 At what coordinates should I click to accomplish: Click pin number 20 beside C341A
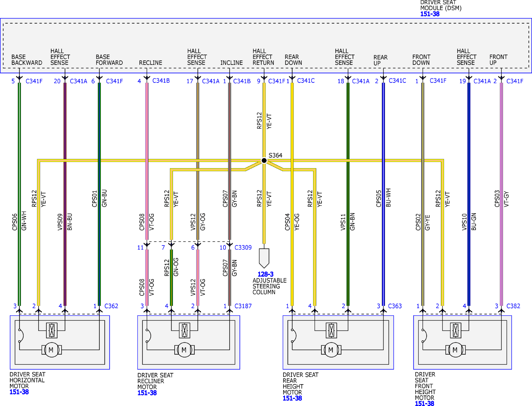(57, 81)
